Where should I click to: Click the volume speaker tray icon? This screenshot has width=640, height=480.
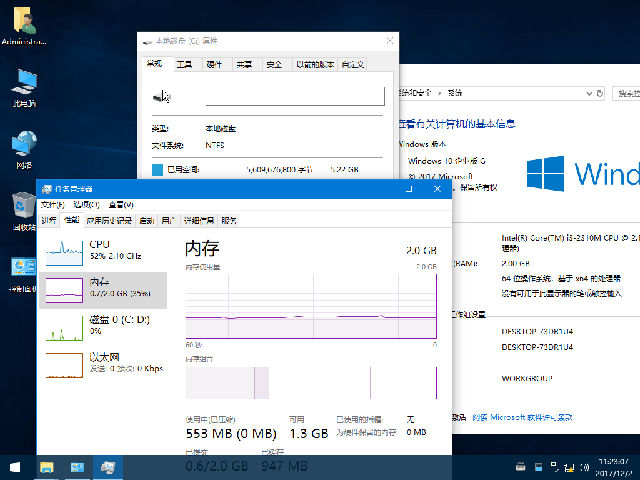coord(584,467)
